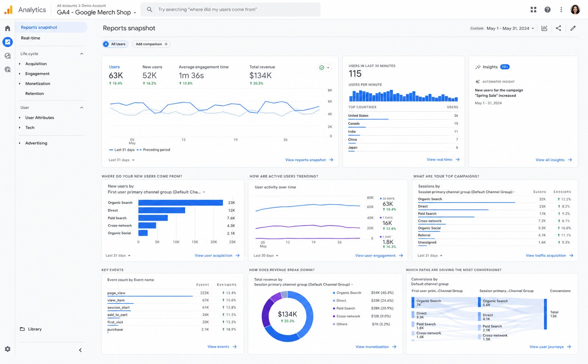Select Average engagement time metric
Image resolution: width=588 pixels, height=364 pixels.
click(x=204, y=75)
